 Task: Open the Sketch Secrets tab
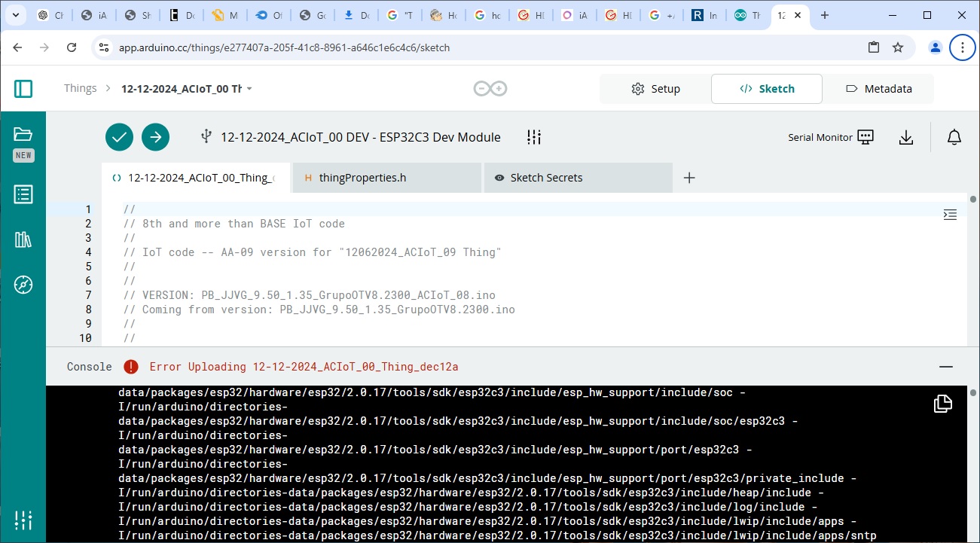(x=548, y=177)
